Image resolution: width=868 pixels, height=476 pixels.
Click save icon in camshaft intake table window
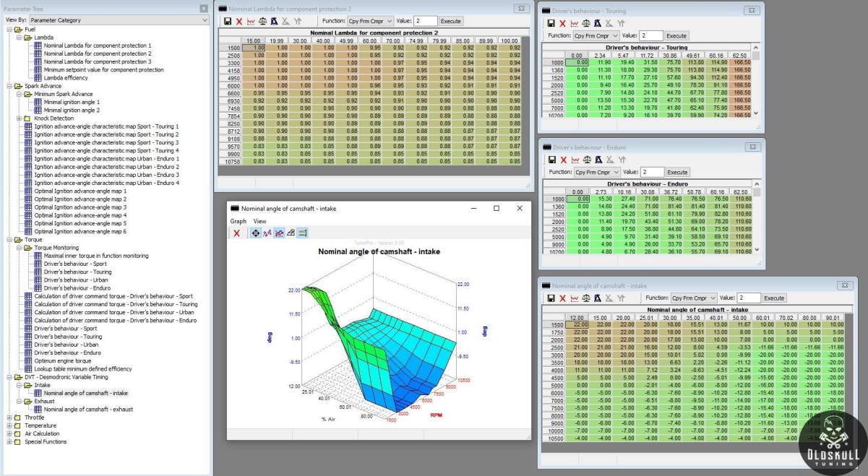click(x=551, y=298)
